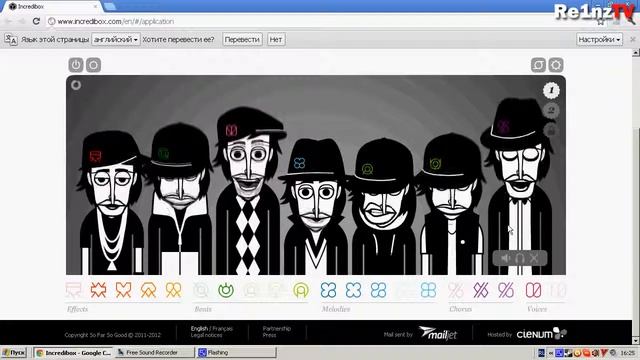Switch to version 2 badge
This screenshot has height=360, width=640.
pos(551,110)
